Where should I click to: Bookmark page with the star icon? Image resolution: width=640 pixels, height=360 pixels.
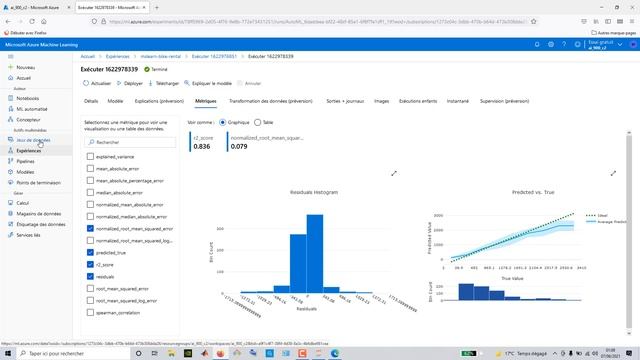(533, 21)
